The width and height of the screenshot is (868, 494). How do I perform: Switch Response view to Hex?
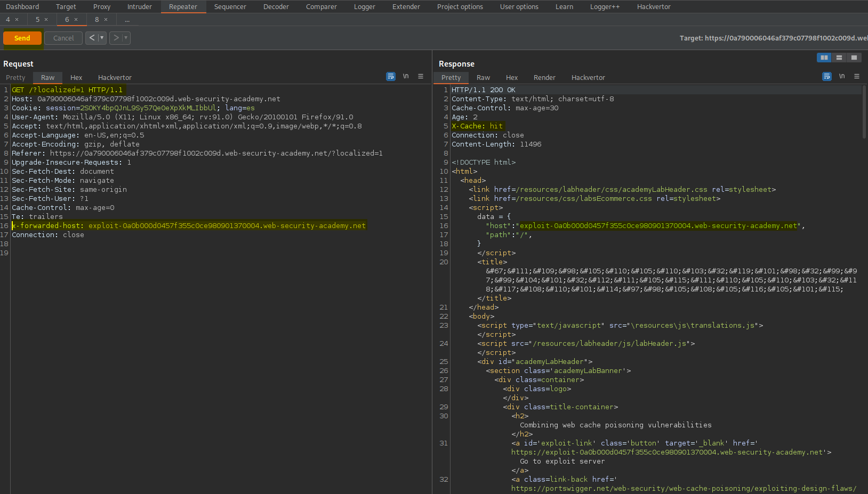pyautogui.click(x=512, y=78)
